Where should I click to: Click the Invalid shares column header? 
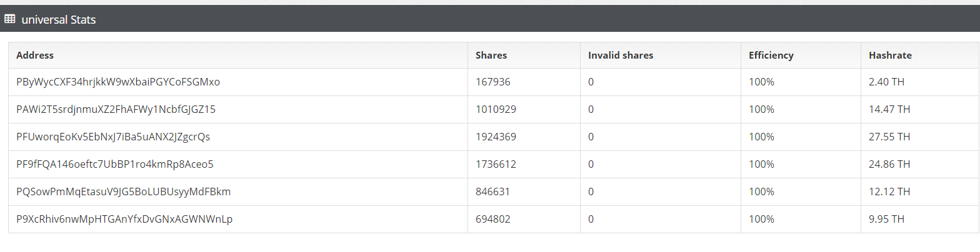click(x=620, y=56)
